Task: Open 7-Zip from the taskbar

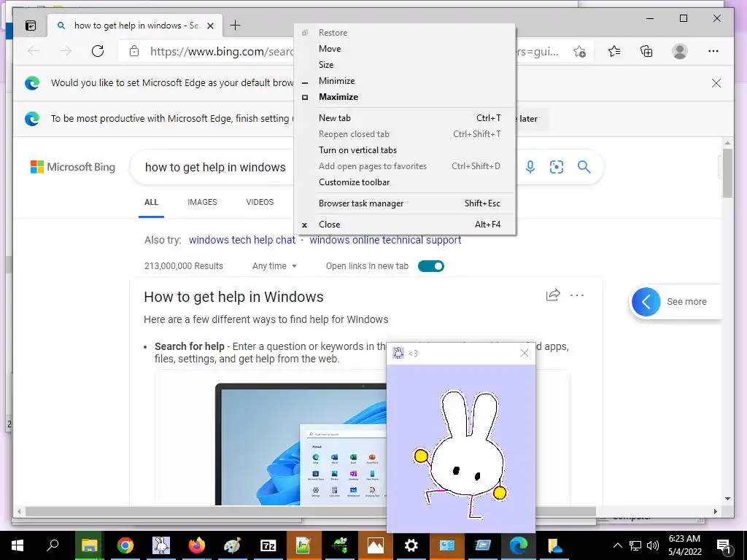Action: 268,545
